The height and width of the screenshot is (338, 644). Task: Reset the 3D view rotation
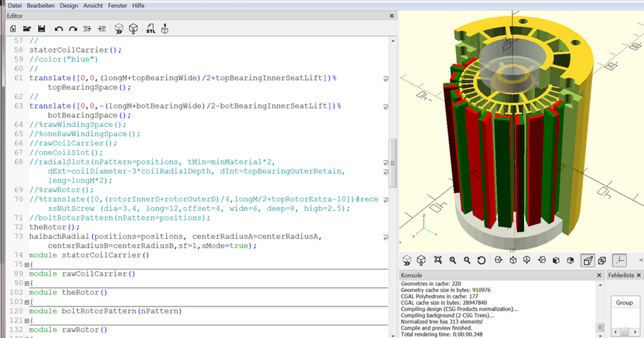pyautogui.click(x=481, y=260)
